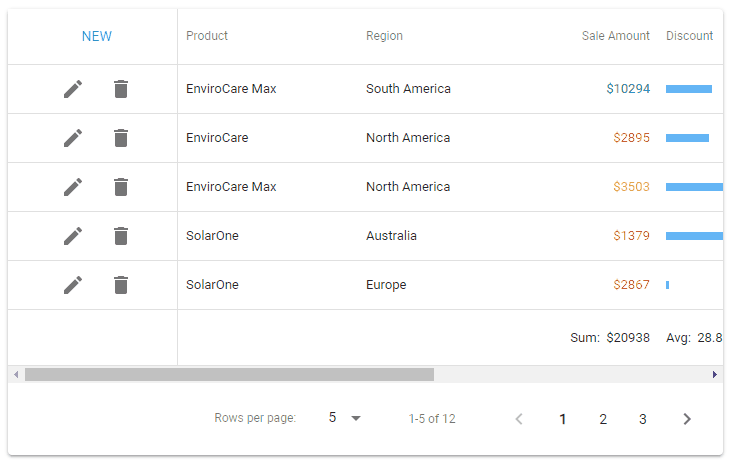730x468 pixels.
Task: Click the horizontal scrollbar right arrow
Action: (715, 375)
